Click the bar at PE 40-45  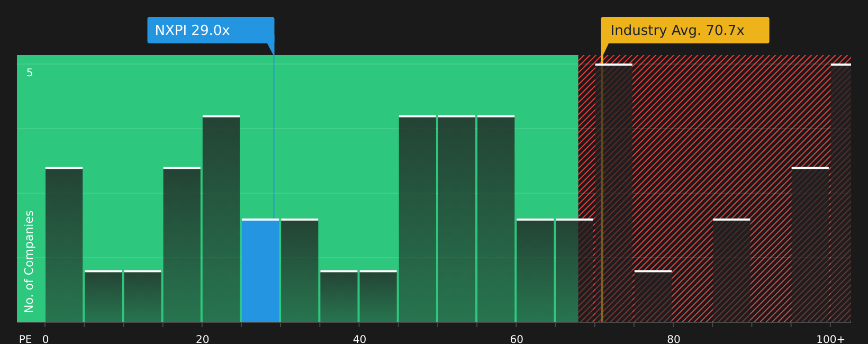(x=378, y=296)
